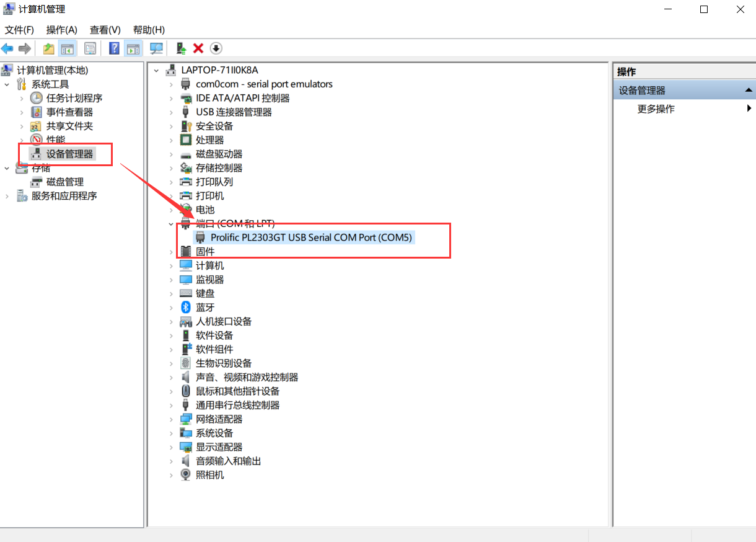This screenshot has width=756, height=542.
Task: Click the 键盘 keyboard icon
Action: [x=186, y=293]
